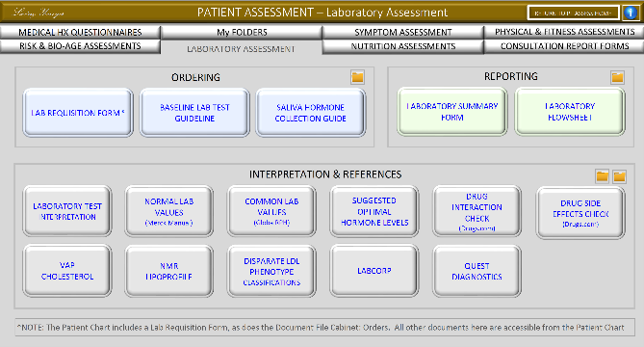Select the Symptom Assessment tab
The width and height of the screenshot is (644, 347).
pos(403,33)
